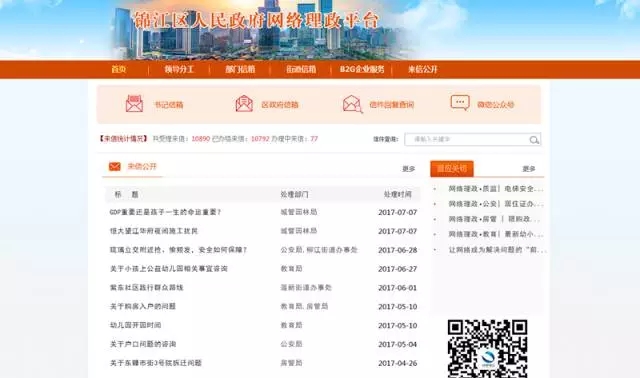
Task: Open the 微信公众号 speech-bubble icon
Action: coord(460,102)
